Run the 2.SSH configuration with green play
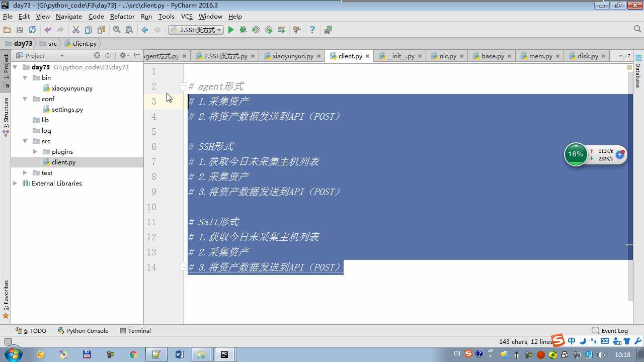The image size is (644, 362). 231,30
